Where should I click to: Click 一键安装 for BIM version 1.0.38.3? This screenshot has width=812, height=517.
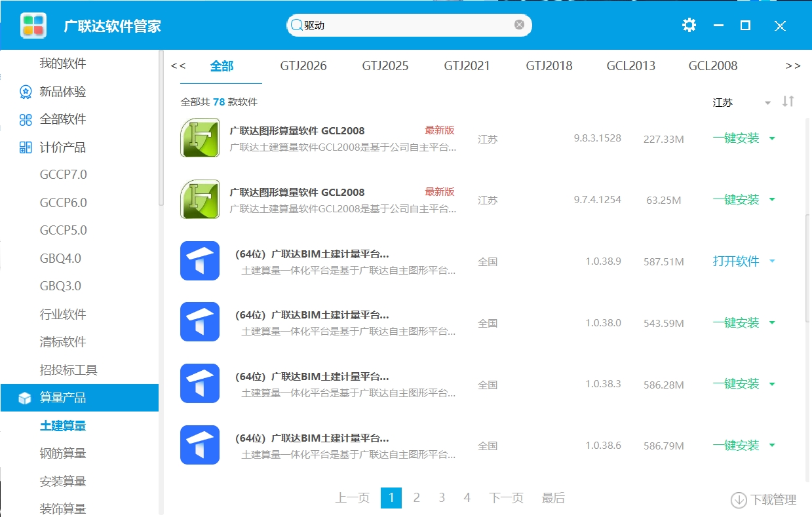[x=736, y=384]
